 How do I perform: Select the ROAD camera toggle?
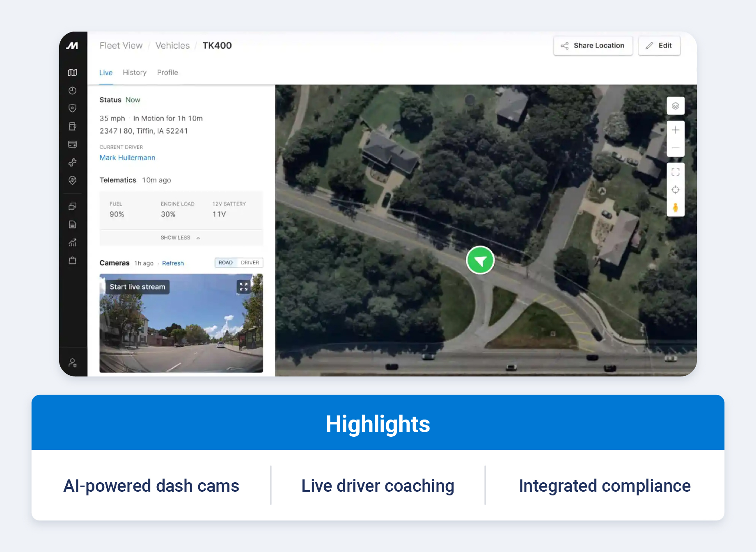point(226,262)
